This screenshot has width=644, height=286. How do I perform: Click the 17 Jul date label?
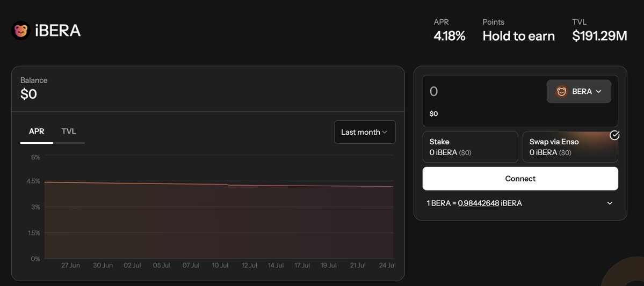pyautogui.click(x=302, y=266)
